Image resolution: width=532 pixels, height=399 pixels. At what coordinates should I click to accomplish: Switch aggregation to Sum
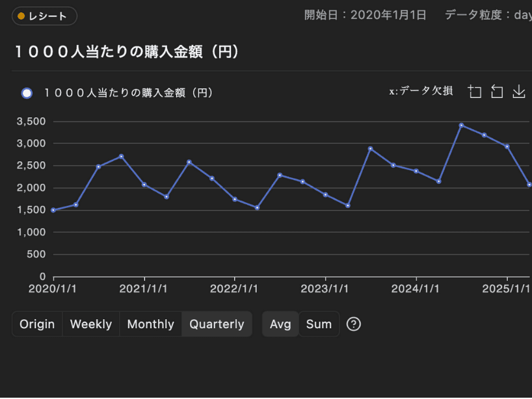(319, 324)
